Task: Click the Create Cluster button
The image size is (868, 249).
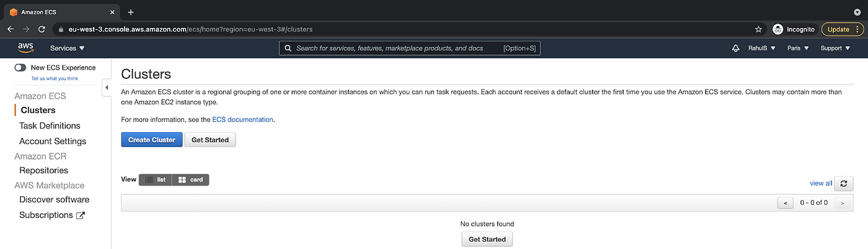Action: tap(152, 140)
